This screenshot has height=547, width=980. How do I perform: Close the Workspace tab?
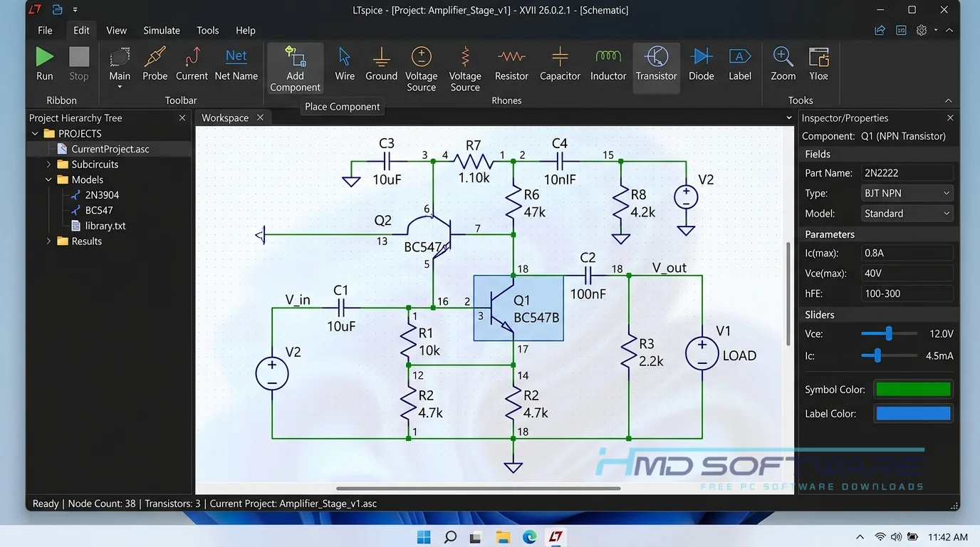(260, 118)
